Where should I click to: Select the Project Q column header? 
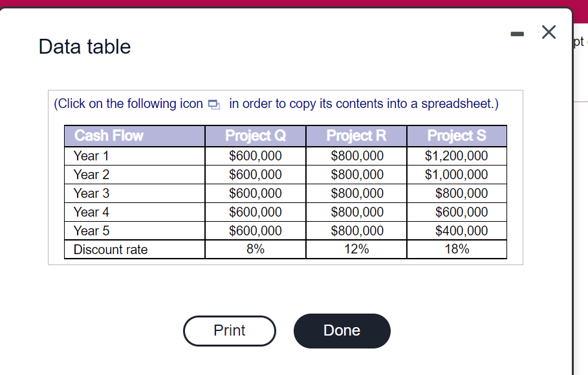pos(256,136)
